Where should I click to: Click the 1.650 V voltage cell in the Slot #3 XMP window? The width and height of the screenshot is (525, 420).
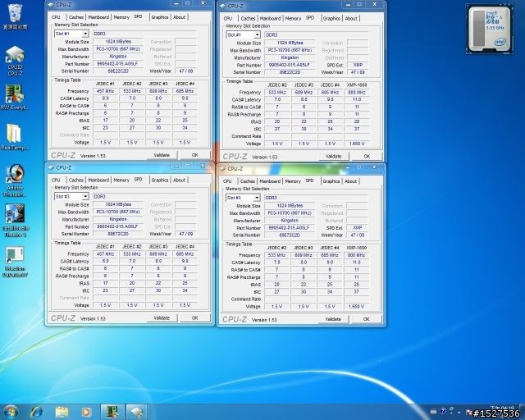click(x=356, y=306)
